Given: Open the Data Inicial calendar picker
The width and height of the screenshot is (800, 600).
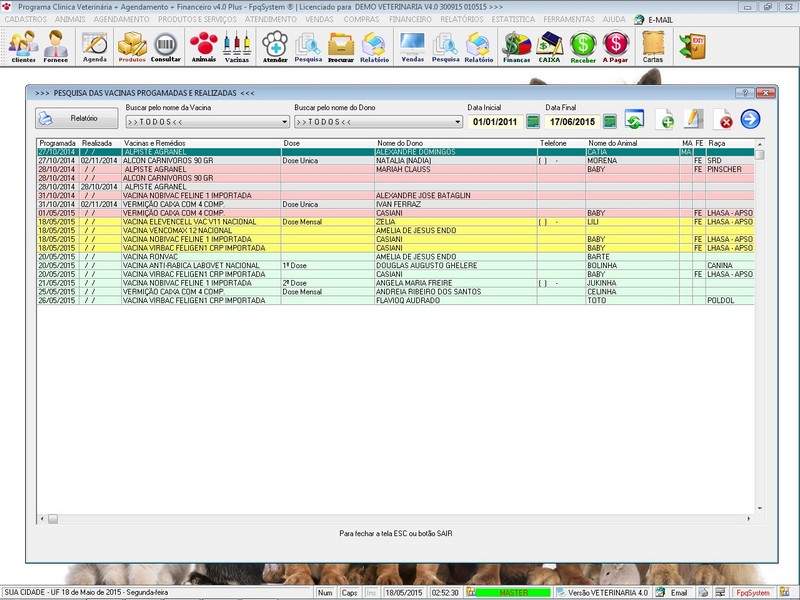Looking at the screenshot, I should (x=533, y=121).
